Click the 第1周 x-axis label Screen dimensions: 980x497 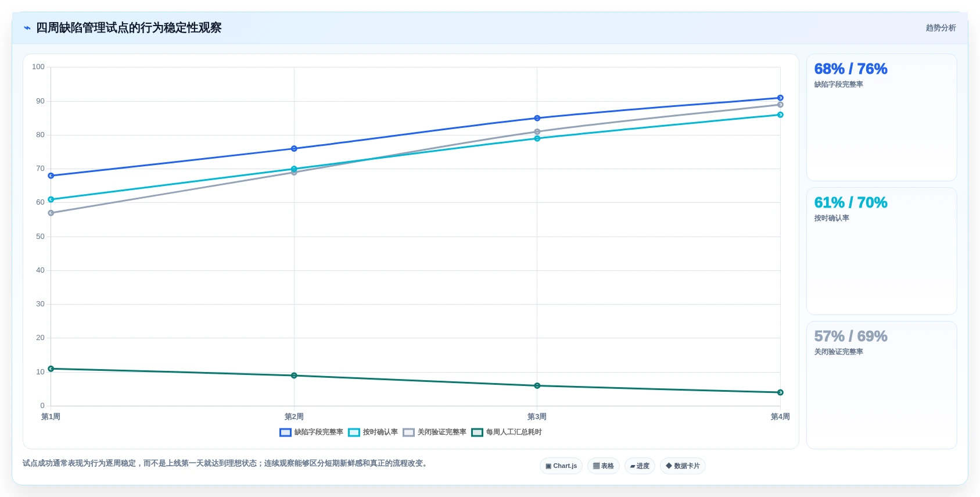(51, 417)
